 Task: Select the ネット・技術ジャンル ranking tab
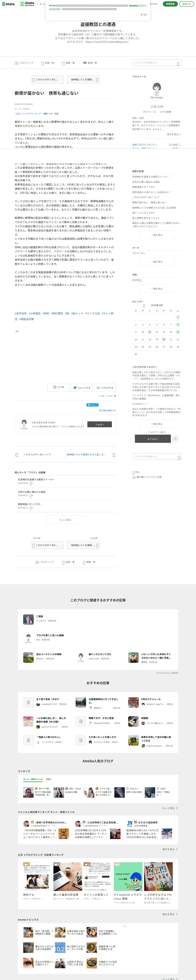[33, 779]
